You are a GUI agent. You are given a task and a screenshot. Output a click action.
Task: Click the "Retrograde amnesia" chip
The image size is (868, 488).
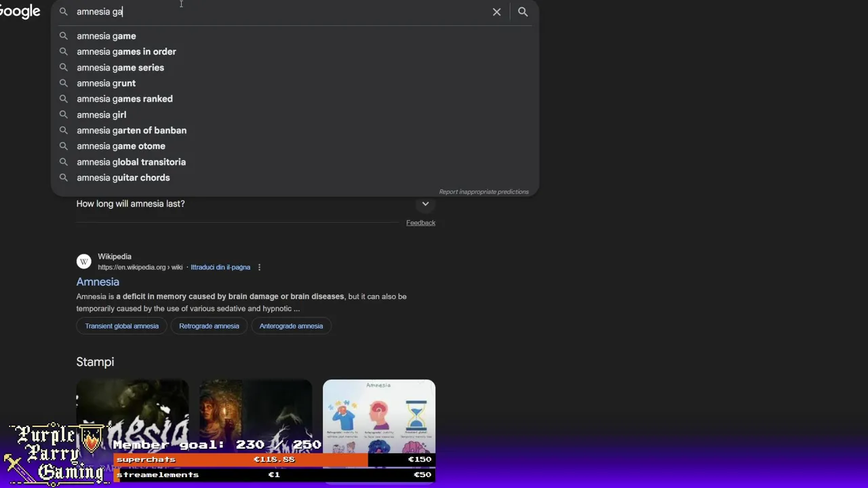[209, 326]
